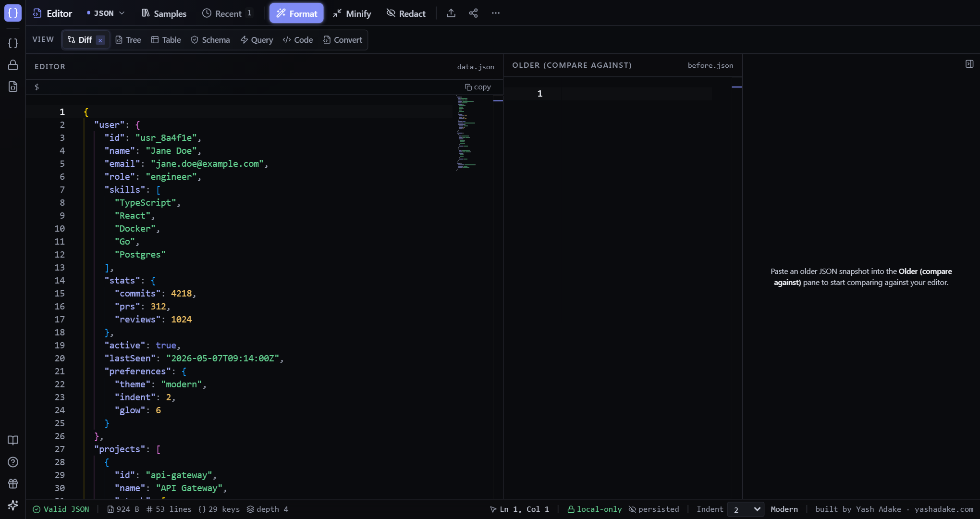Viewport: 980px width, 519px height.
Task: Click the Recent count badge showing 1
Action: 249,13
